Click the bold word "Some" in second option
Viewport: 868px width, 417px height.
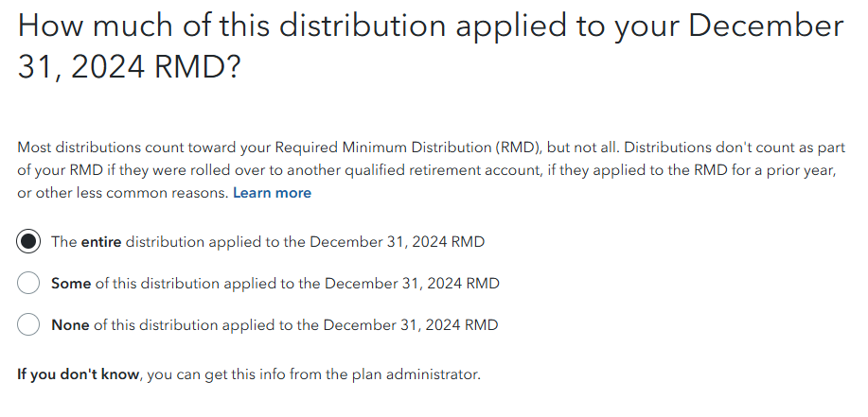(70, 283)
